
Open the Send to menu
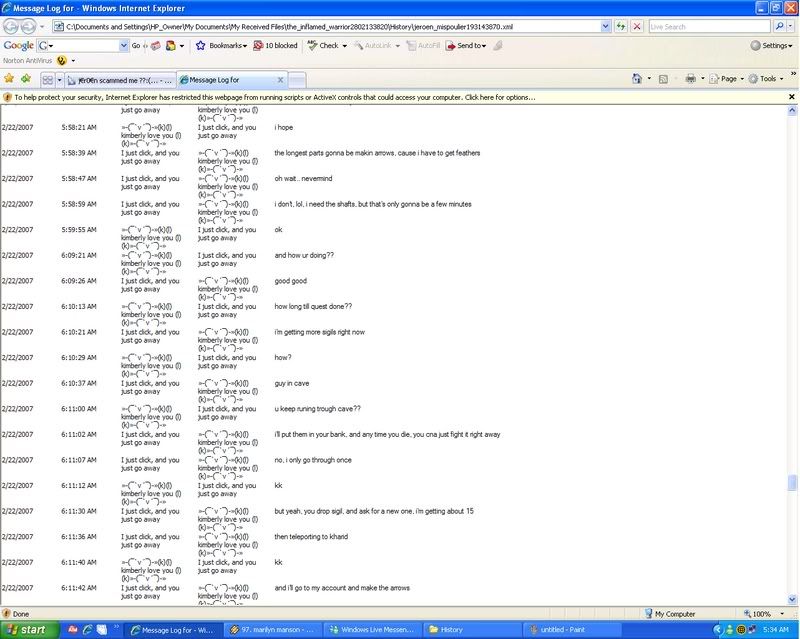466,45
